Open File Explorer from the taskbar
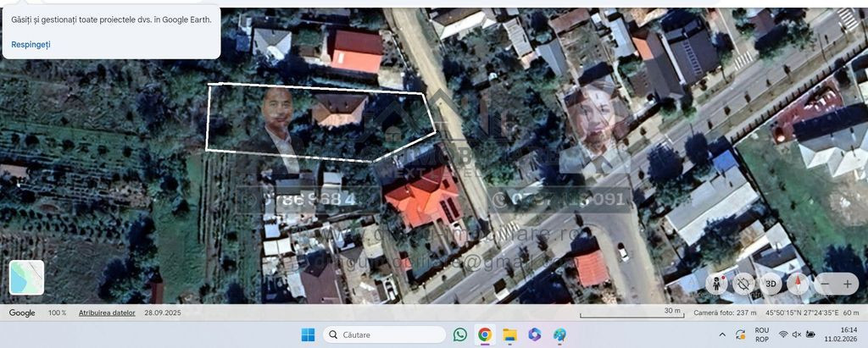868x348 pixels. click(x=509, y=334)
